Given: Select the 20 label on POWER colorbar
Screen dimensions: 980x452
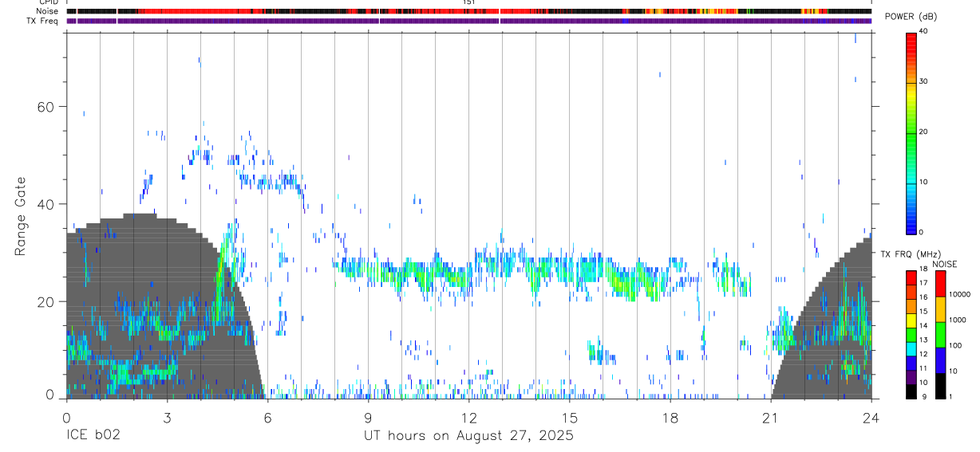Looking at the screenshot, I should coord(923,132).
